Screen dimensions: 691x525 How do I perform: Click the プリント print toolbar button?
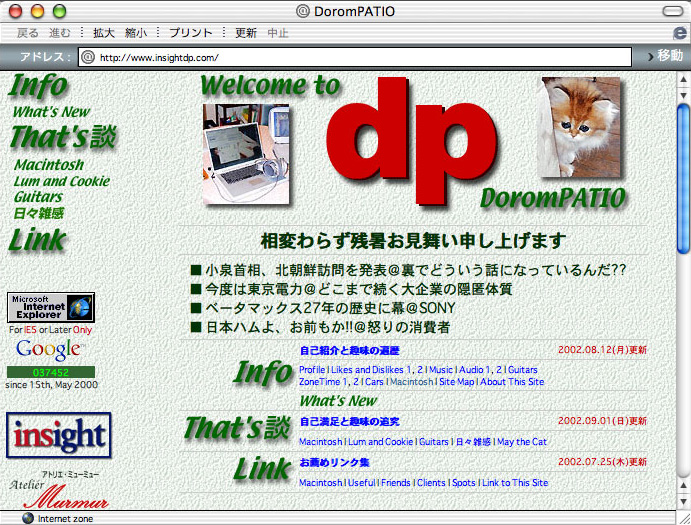[190, 33]
